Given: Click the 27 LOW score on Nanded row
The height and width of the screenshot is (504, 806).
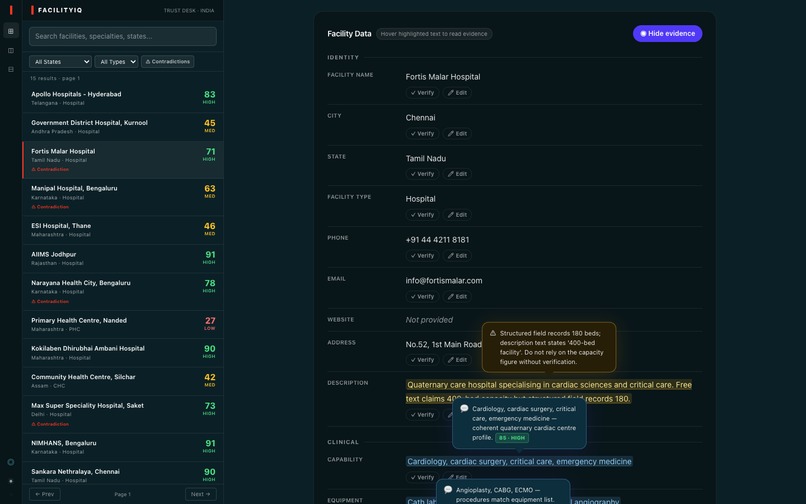Looking at the screenshot, I should [x=210, y=323].
